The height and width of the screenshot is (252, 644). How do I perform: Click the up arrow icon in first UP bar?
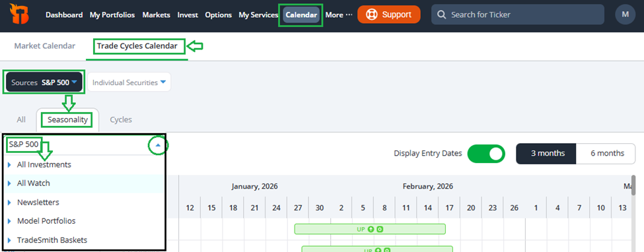(371, 229)
